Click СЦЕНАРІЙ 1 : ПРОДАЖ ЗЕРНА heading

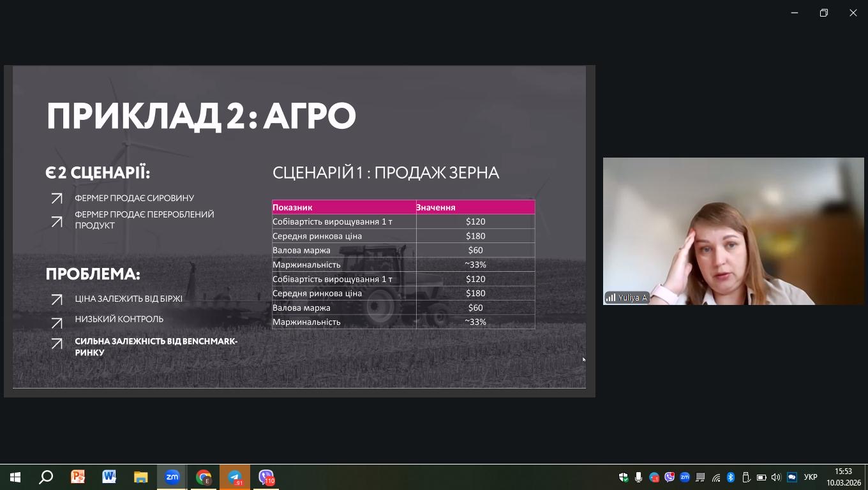(385, 173)
